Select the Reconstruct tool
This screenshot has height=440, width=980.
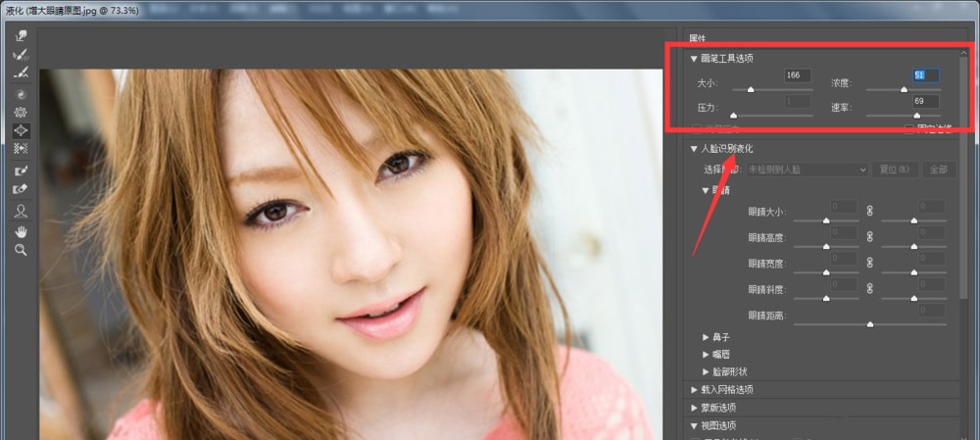pyautogui.click(x=21, y=54)
